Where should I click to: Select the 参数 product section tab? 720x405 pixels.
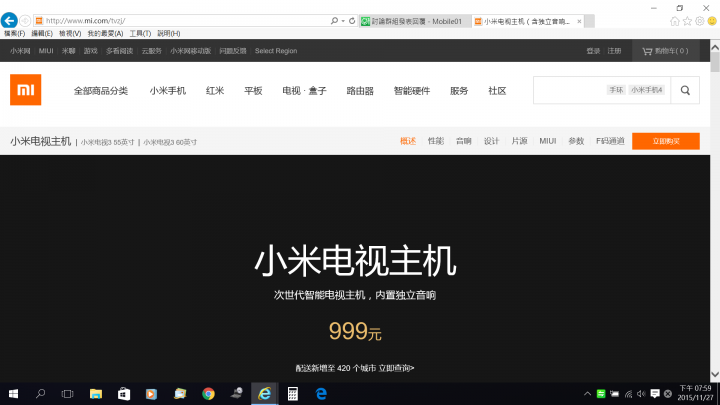pyautogui.click(x=576, y=141)
